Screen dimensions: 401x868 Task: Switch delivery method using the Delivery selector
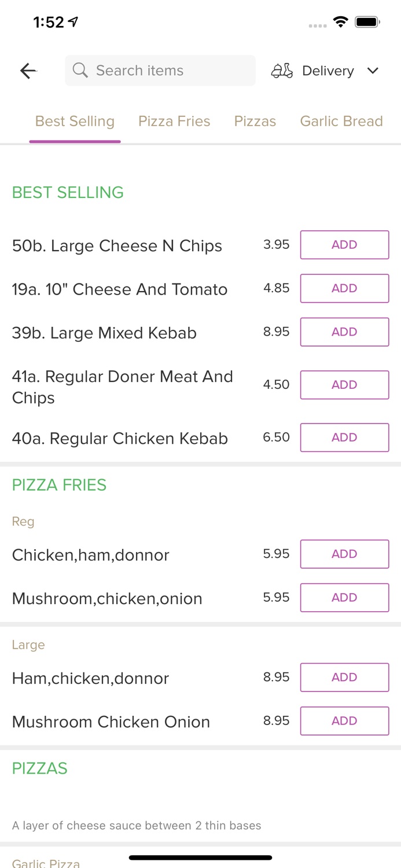[328, 71]
